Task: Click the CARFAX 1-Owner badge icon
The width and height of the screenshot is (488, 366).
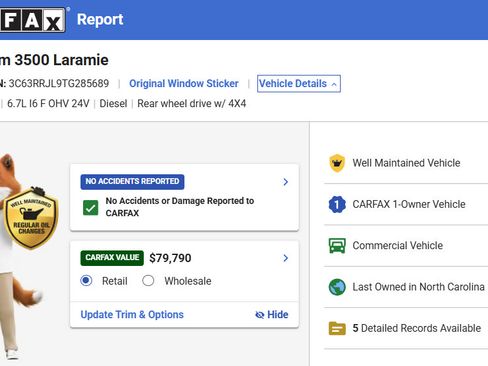Action: pyautogui.click(x=337, y=204)
